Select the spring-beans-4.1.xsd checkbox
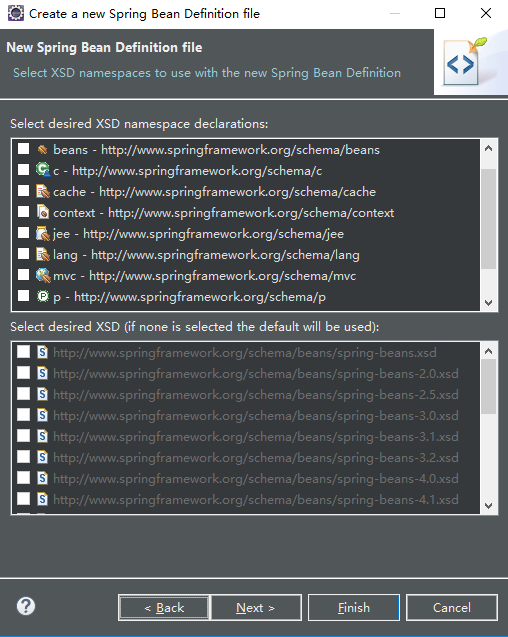Image resolution: width=508 pixels, height=637 pixels. coord(23,498)
